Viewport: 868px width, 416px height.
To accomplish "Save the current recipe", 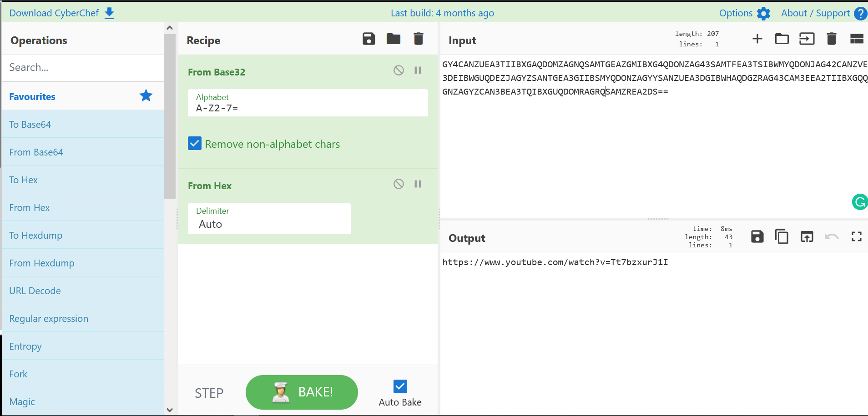I will tap(369, 39).
